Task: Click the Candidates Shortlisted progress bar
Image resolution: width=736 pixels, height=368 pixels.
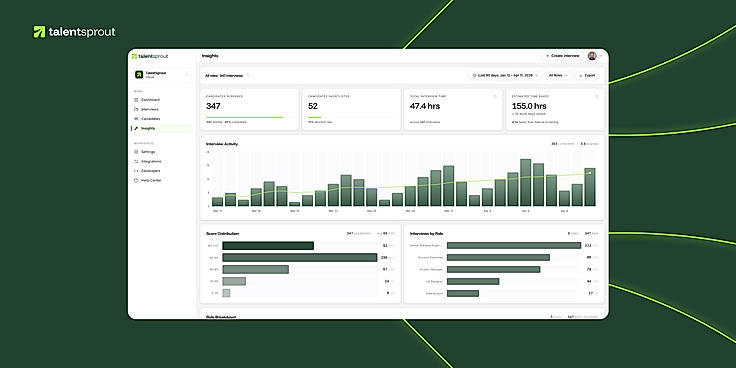Action: click(x=314, y=117)
